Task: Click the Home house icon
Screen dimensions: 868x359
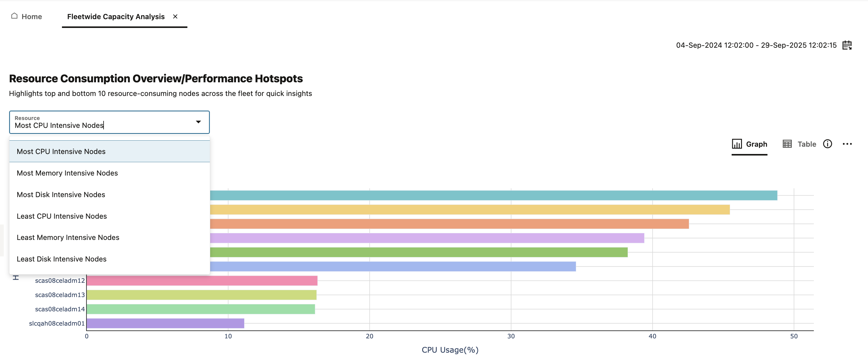Action: [x=14, y=15]
